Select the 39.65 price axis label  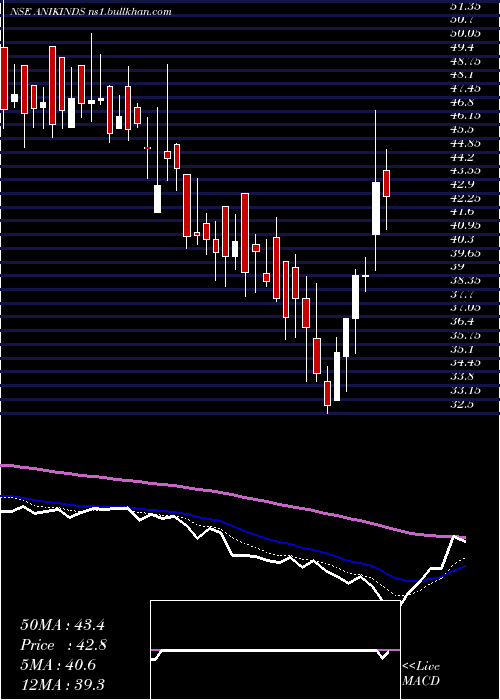pyautogui.click(x=465, y=253)
